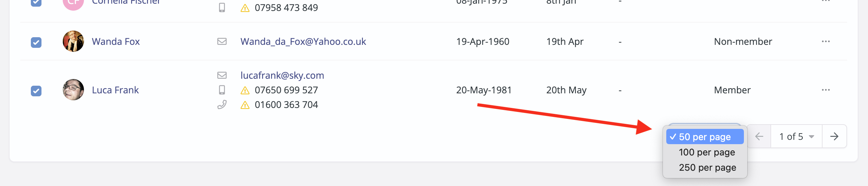Uncheck the Cornelia Fischer row checkbox
The image size is (868, 186).
click(x=36, y=3)
